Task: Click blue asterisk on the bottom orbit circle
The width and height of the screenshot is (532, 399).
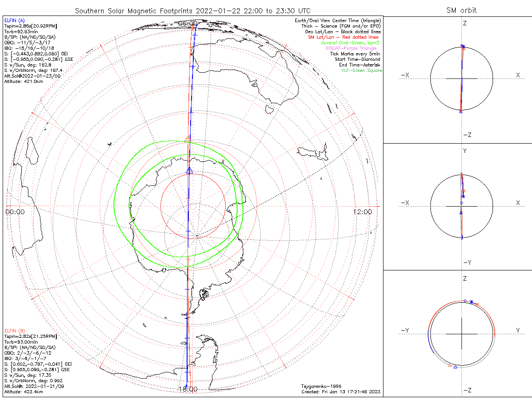Action: (x=472, y=302)
